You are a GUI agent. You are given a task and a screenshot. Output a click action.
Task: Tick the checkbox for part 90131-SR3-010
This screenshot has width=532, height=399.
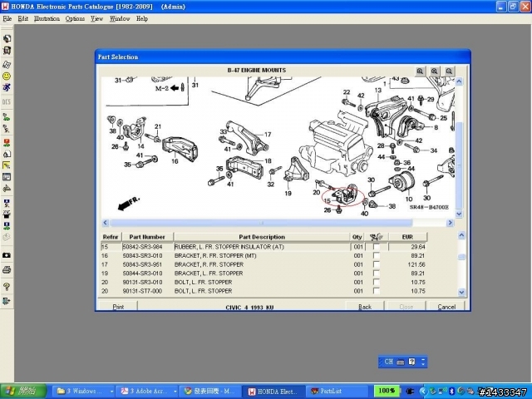(377, 282)
